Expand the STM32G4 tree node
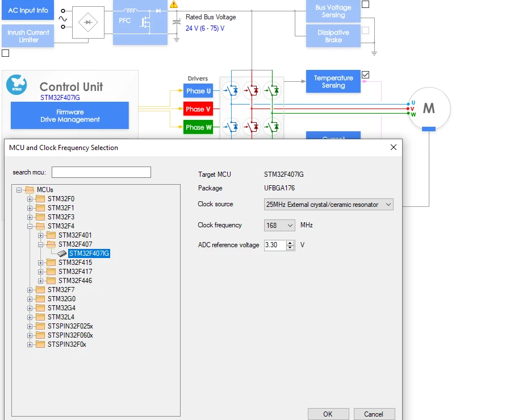Image resolution: width=510 pixels, height=420 pixels. point(30,309)
